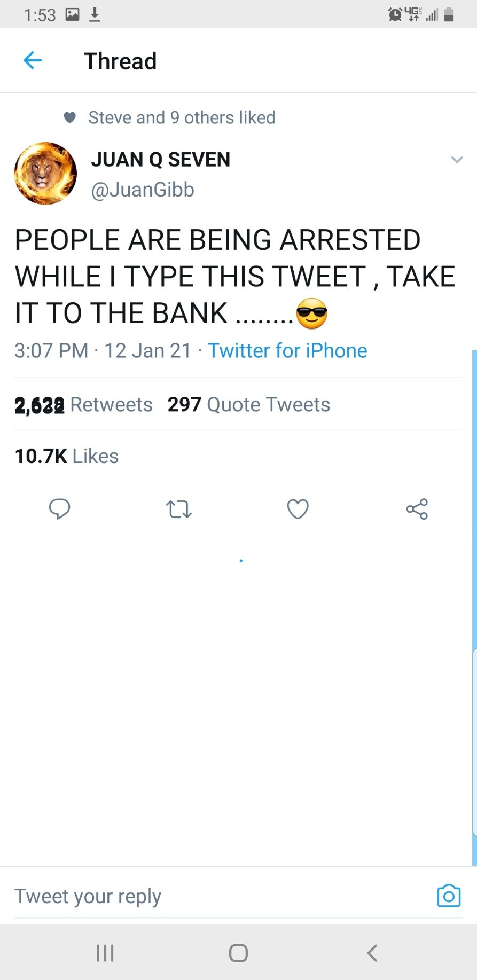The width and height of the screenshot is (477, 980).
Task: Tap the @JuanGibb handle
Action: pyautogui.click(x=143, y=190)
